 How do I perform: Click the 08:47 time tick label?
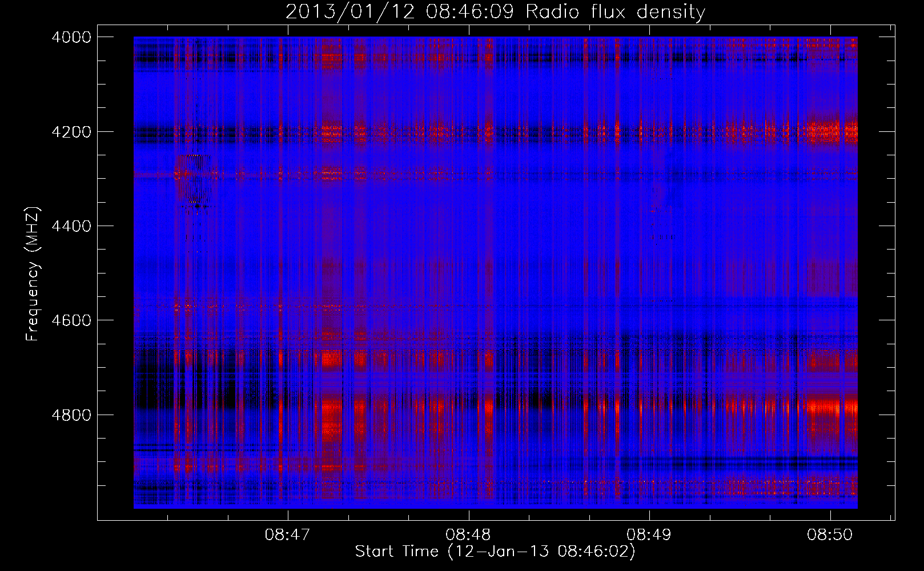[288, 535]
